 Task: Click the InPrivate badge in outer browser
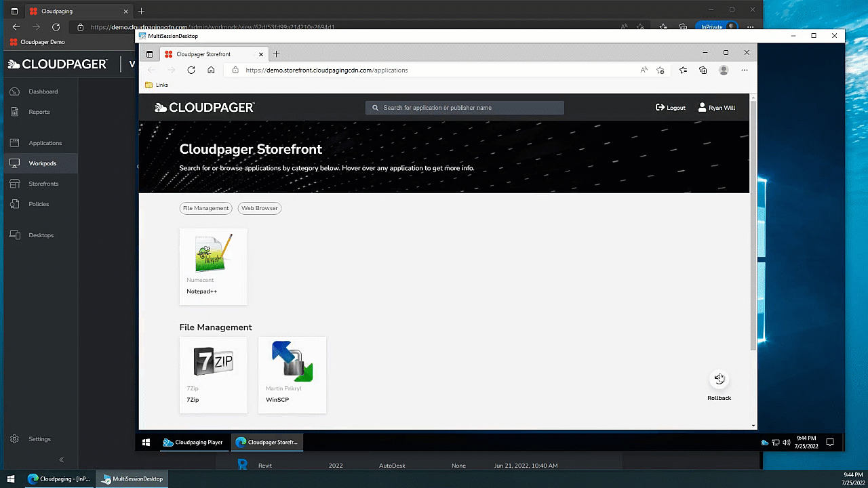717,26
